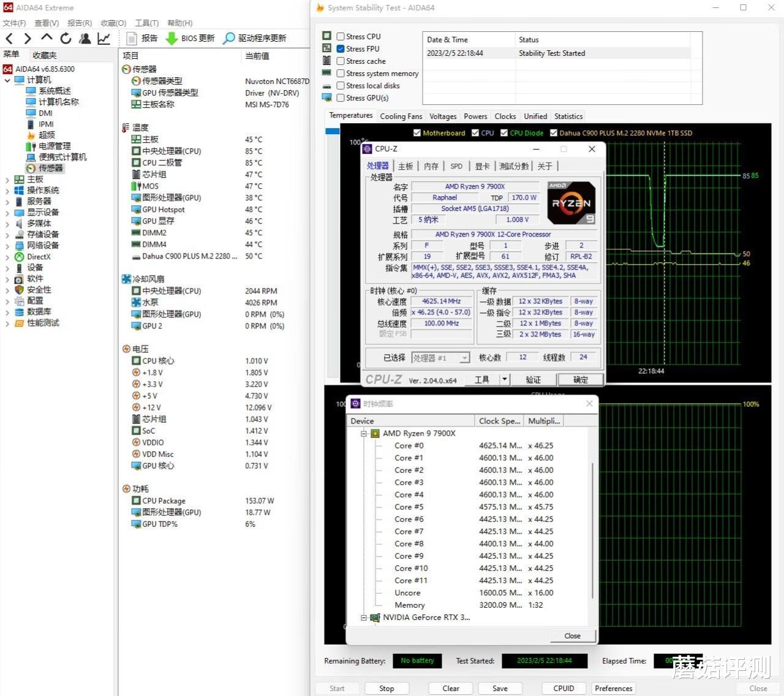This screenshot has height=696, width=784.
Task: Click the Close button in clock dialog
Action: [x=572, y=636]
